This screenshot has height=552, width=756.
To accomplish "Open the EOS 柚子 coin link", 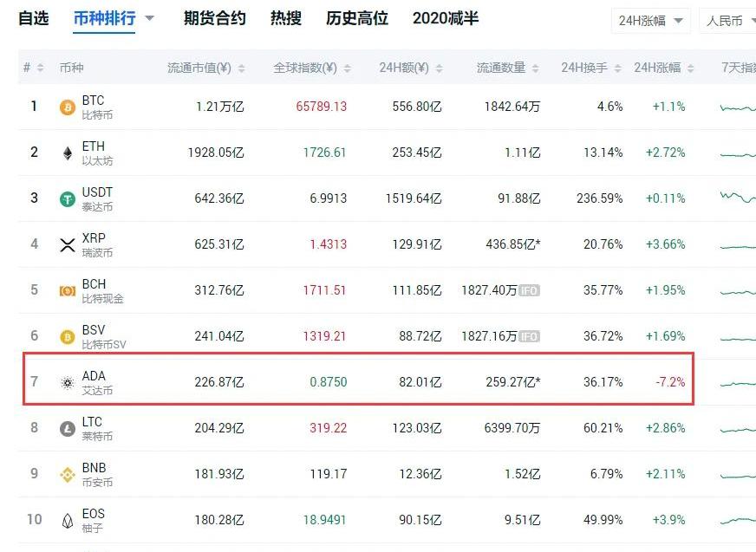I will (x=94, y=521).
